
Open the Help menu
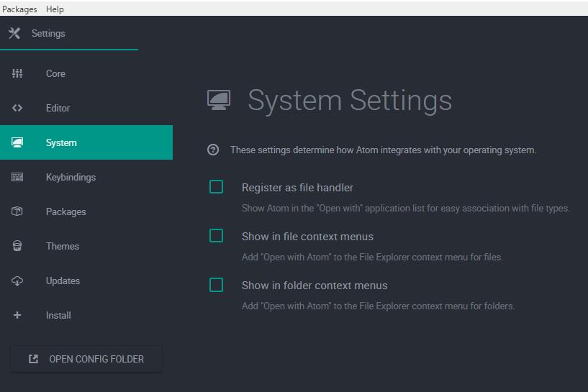pyautogui.click(x=55, y=9)
